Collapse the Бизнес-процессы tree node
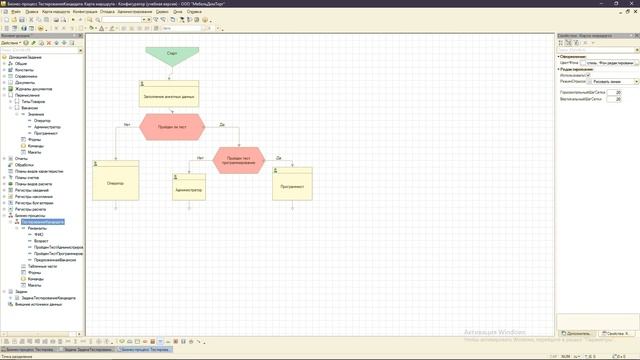640x360 pixels. tap(4, 216)
